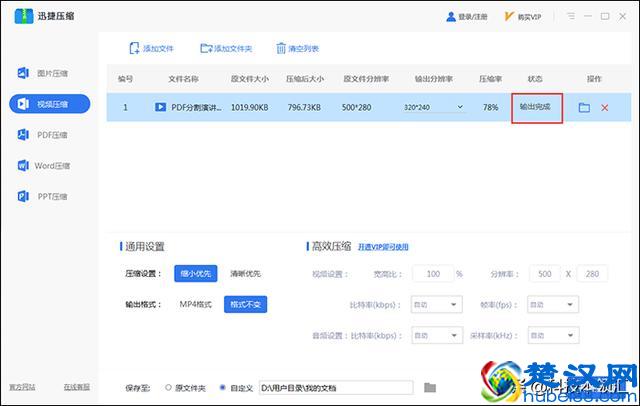Image resolution: width=640 pixels, height=406 pixels.
Task: Switch to PPT压缩 label in sidebar
Action: [52, 197]
